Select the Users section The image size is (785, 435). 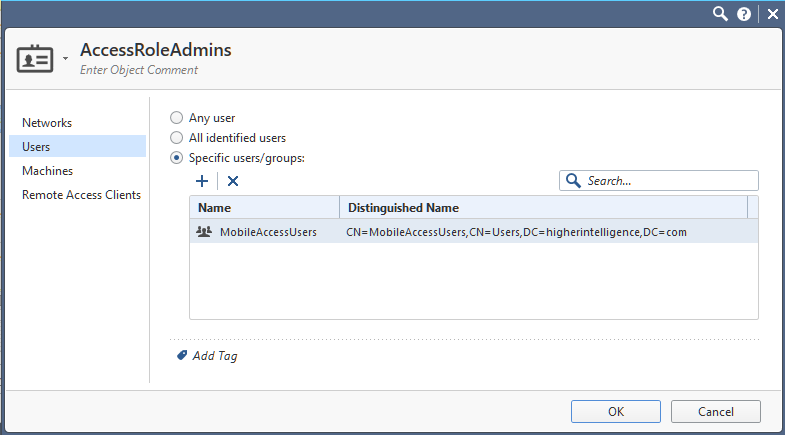tap(78, 146)
